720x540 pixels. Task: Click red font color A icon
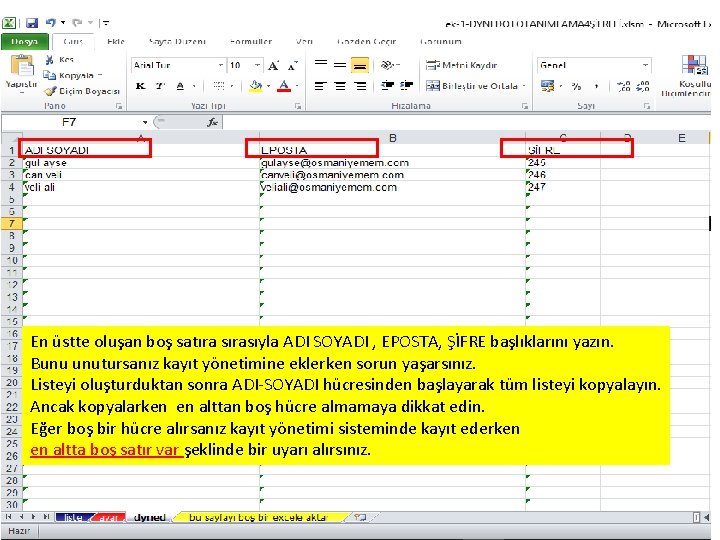(284, 86)
